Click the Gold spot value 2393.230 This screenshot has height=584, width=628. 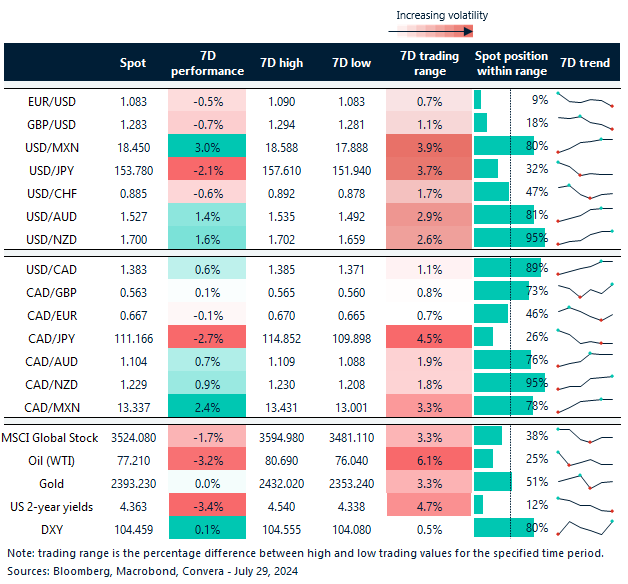coord(132,481)
